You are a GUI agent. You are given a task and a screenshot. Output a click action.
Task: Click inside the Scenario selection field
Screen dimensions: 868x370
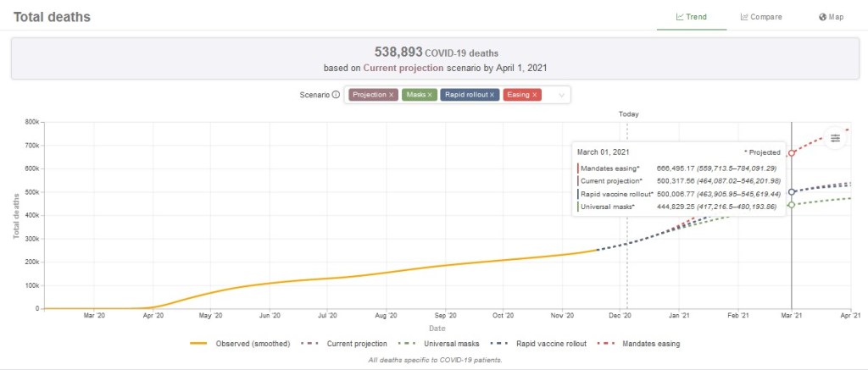549,95
